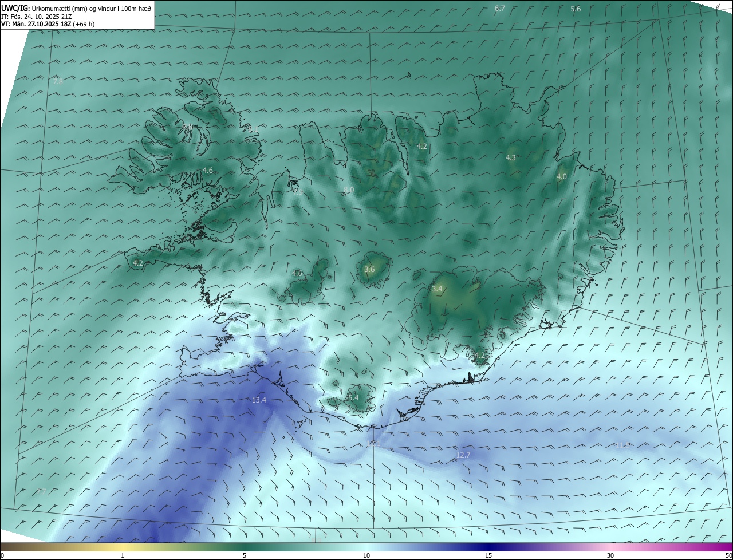Click the colorbar tick label 0
Screen dimensions: 733x560
pyautogui.click(x=2, y=555)
